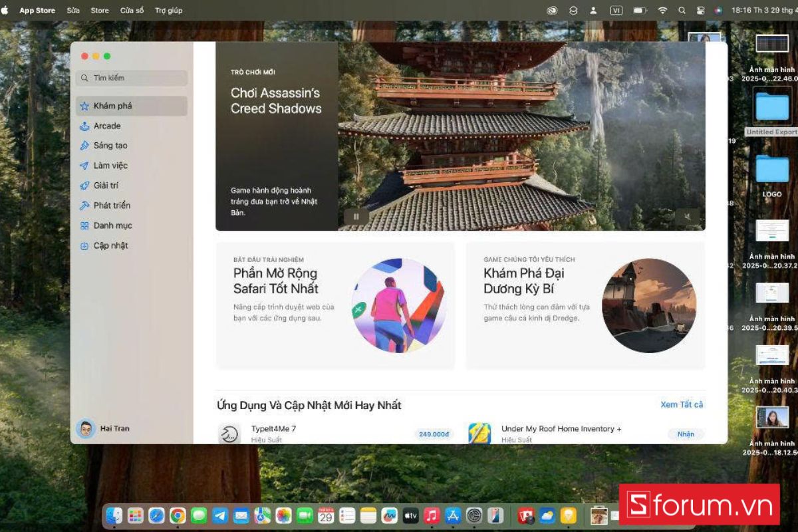Click the Tìm kiếm search field

click(132, 78)
